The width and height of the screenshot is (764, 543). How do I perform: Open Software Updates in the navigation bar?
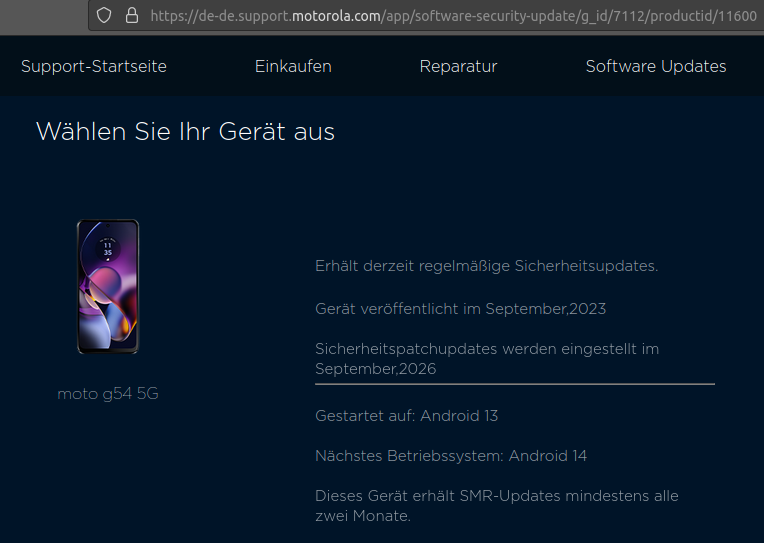pos(656,66)
